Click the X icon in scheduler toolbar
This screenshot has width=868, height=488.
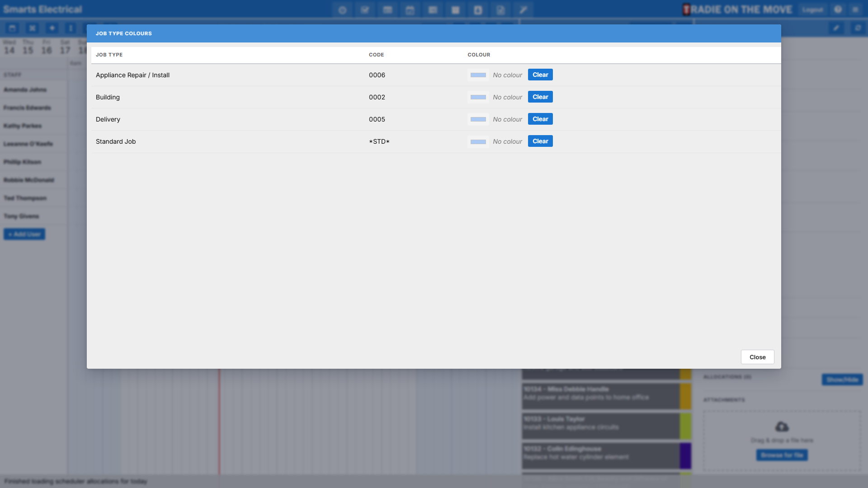click(x=32, y=28)
